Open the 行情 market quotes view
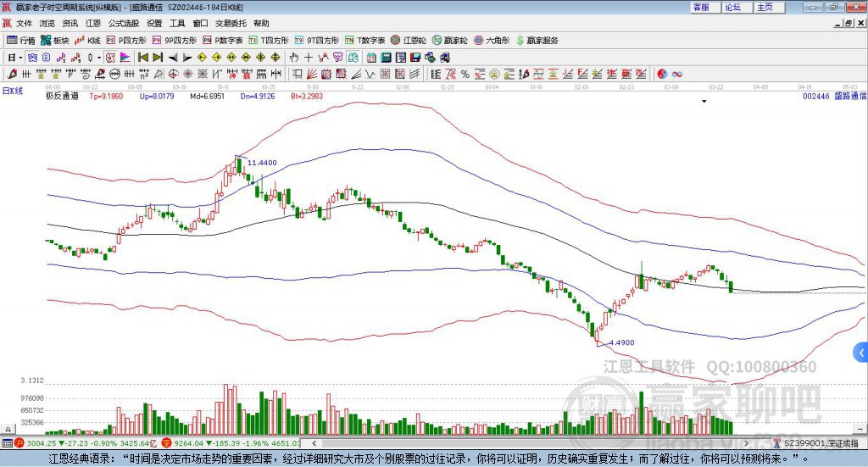 click(21, 41)
